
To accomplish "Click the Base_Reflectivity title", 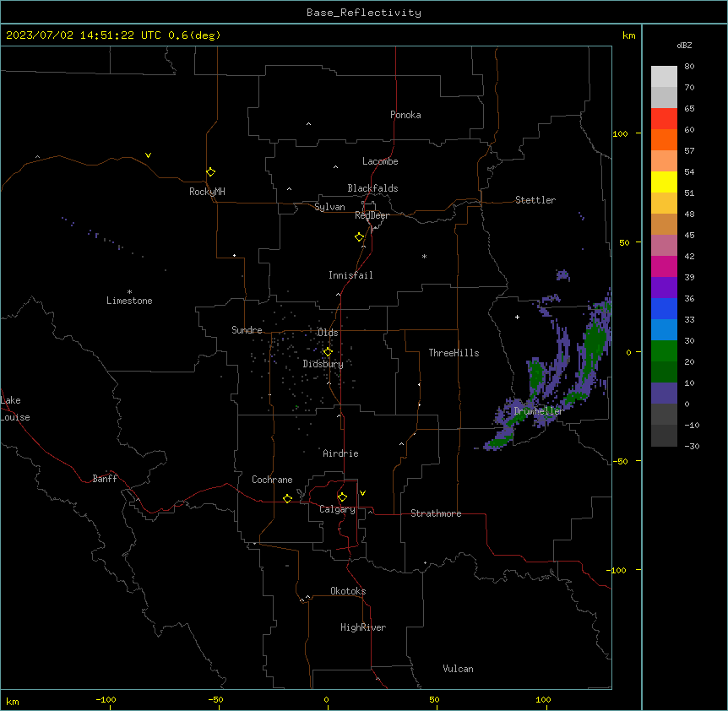I will tap(364, 13).
